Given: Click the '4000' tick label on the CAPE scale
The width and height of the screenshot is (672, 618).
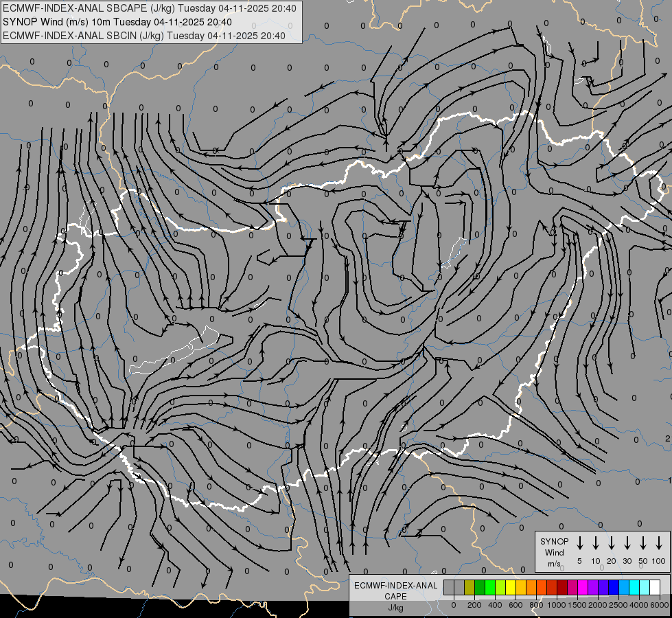Looking at the screenshot, I should tap(639, 605).
